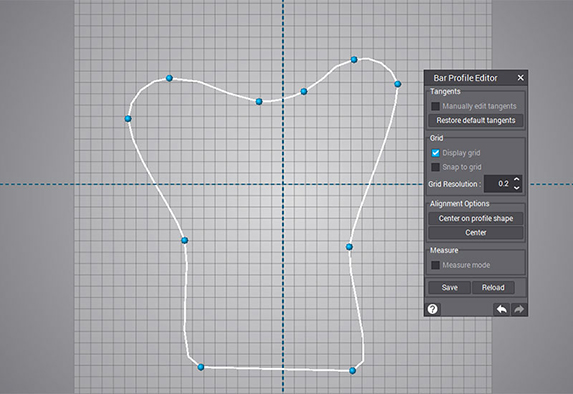Open the help question mark icon
Viewport: 573px width, 394px height.
(x=433, y=309)
